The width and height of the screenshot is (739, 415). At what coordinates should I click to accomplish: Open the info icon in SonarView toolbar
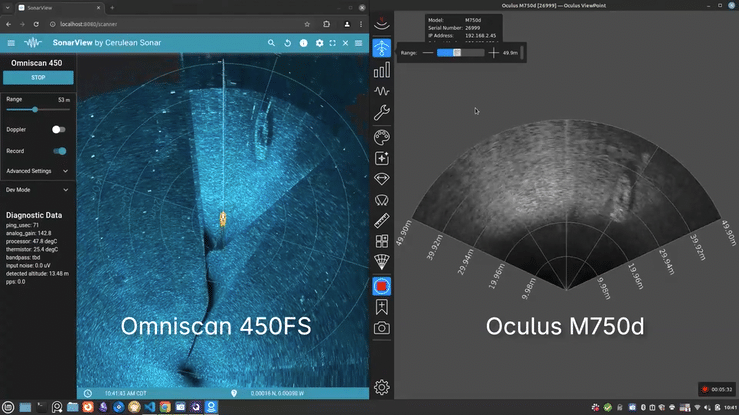(x=303, y=43)
